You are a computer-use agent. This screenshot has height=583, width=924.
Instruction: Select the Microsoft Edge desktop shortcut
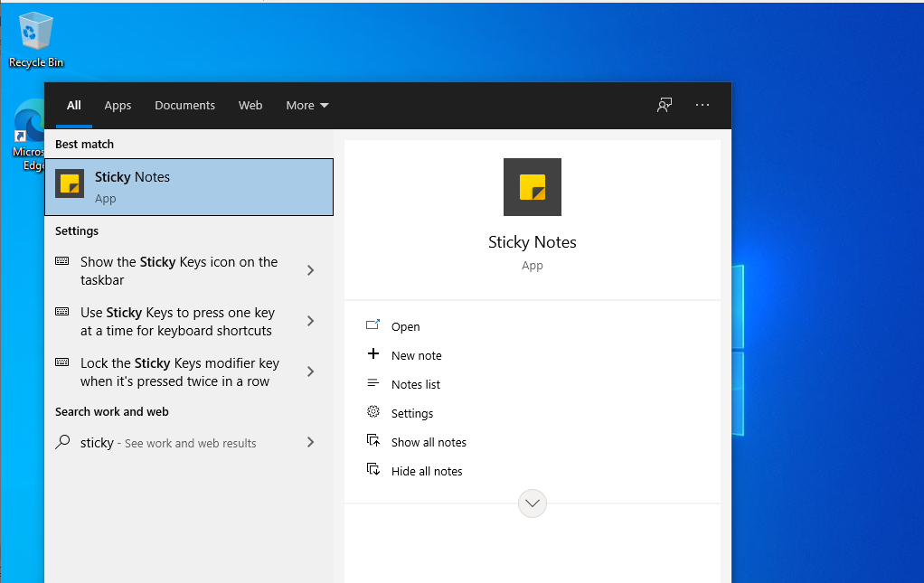[28, 135]
